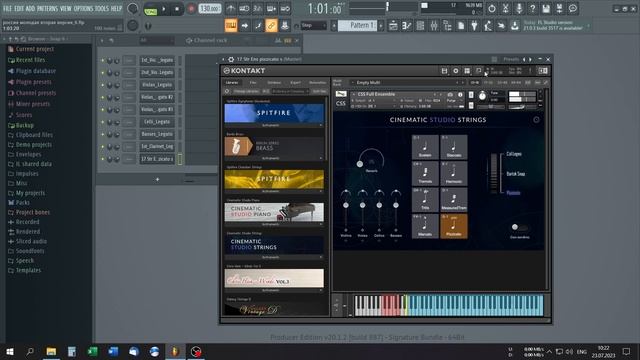This screenshot has width=640, height=360.
Task: Click the Kontakt minimized view icon
Action: (478, 71)
